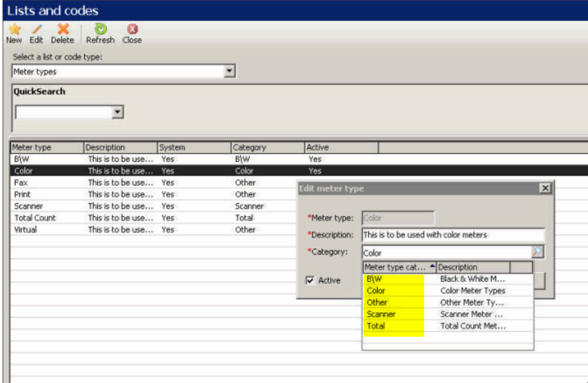
Task: Close the Edit meter type dialog
Action: [545, 188]
